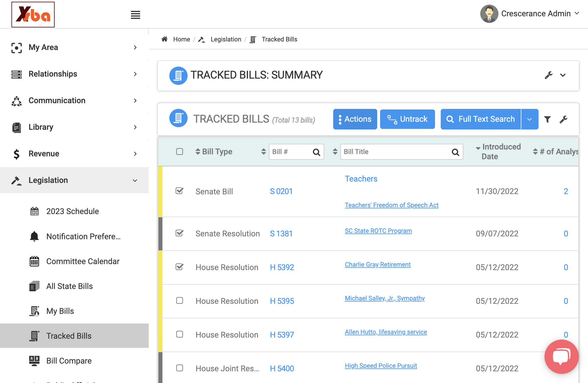Click the Crescerance Admin avatar

click(489, 14)
